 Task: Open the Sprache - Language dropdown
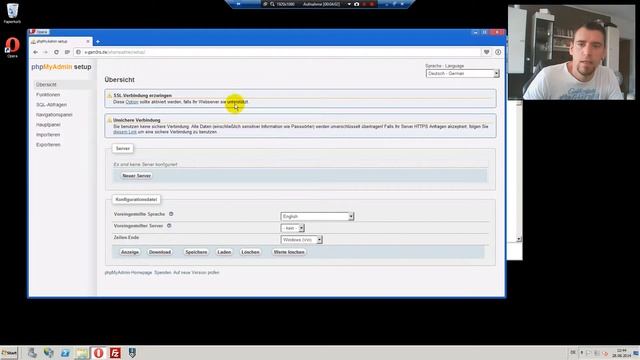462,73
